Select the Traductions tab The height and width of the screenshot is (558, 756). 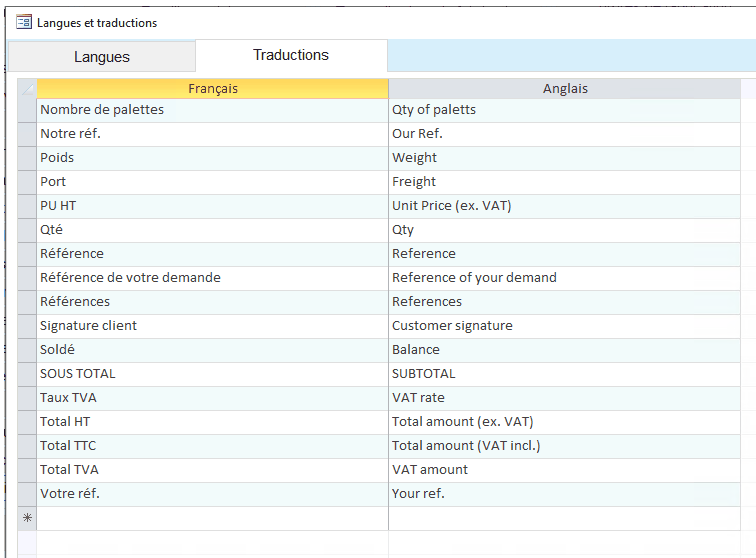[x=291, y=56]
